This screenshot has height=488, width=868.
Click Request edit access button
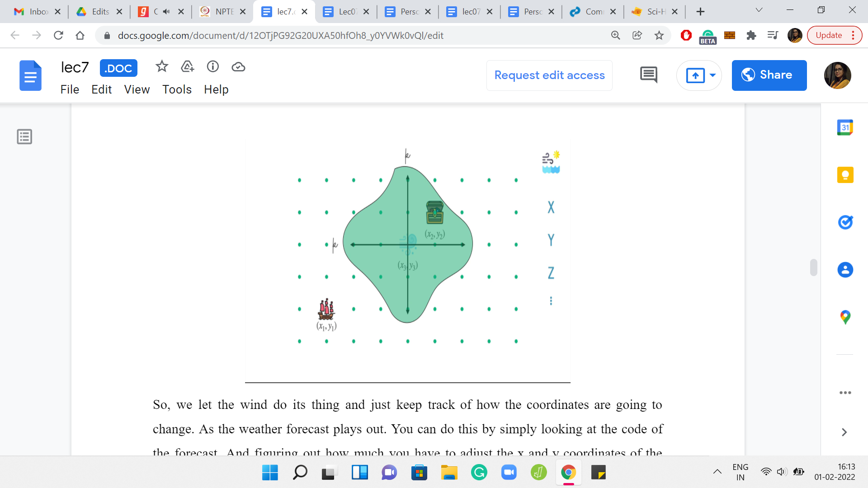(x=549, y=75)
